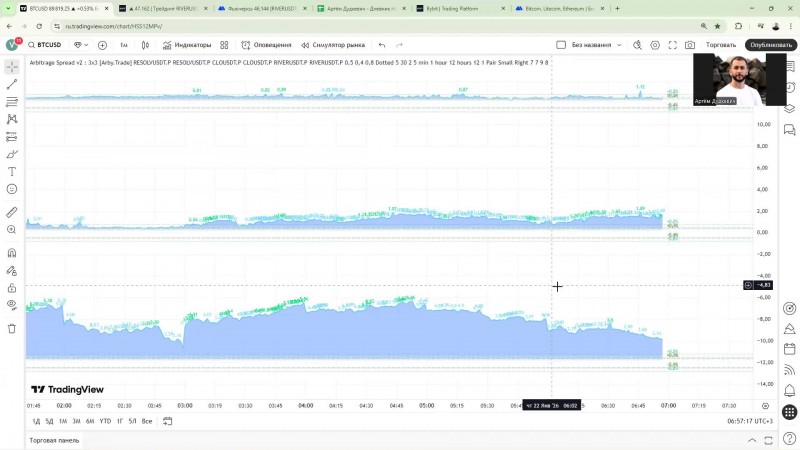
Task: Bookmark page with star icon
Action: tap(717, 26)
